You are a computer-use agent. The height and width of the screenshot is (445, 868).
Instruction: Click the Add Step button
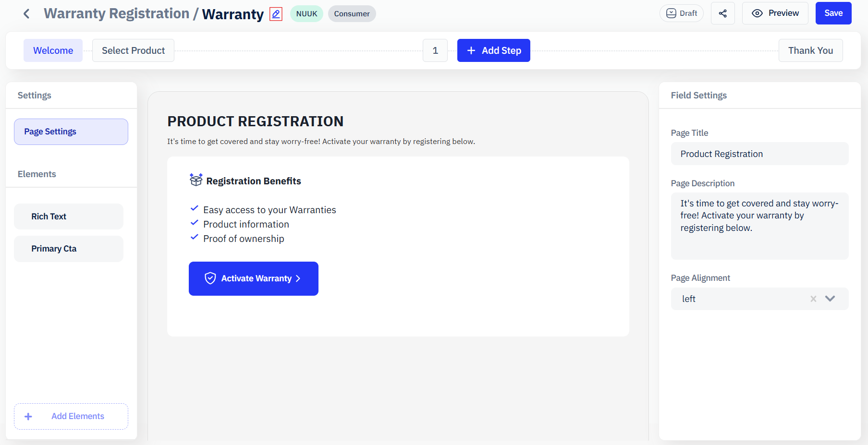point(494,50)
